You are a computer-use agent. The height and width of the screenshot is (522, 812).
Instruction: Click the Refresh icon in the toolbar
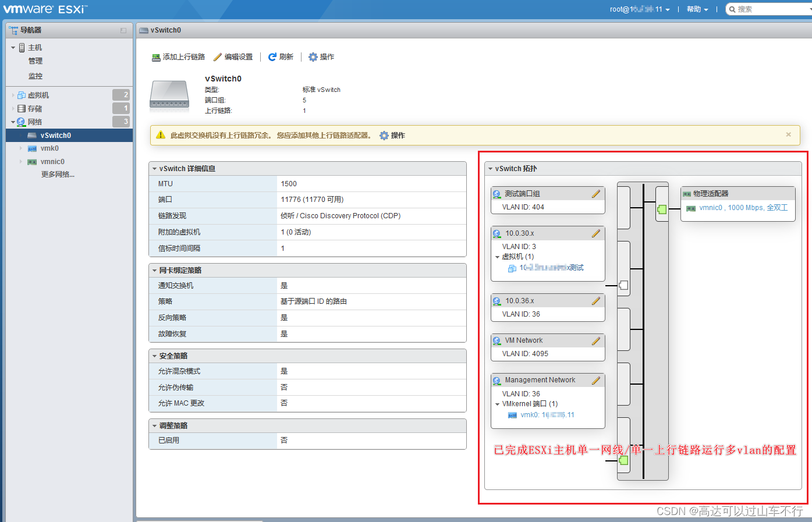(x=271, y=56)
